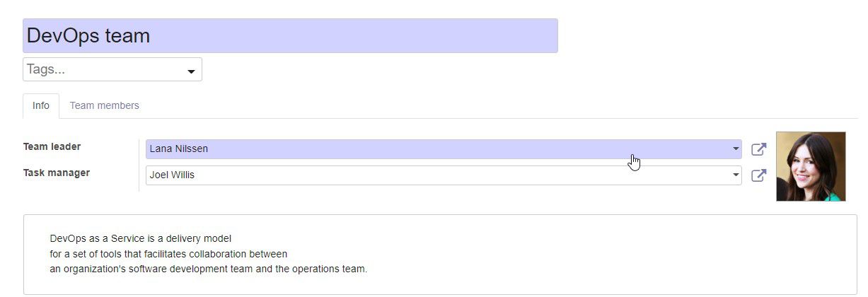The height and width of the screenshot is (297, 868).
Task: Click description line starting DevOps as a Service
Action: pyautogui.click(x=140, y=239)
